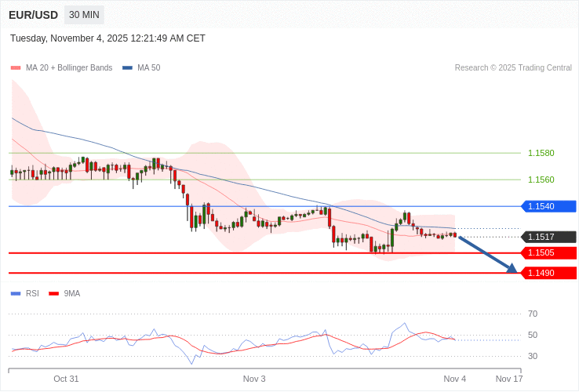Click the green 1.1580 resistance label

[x=541, y=153]
